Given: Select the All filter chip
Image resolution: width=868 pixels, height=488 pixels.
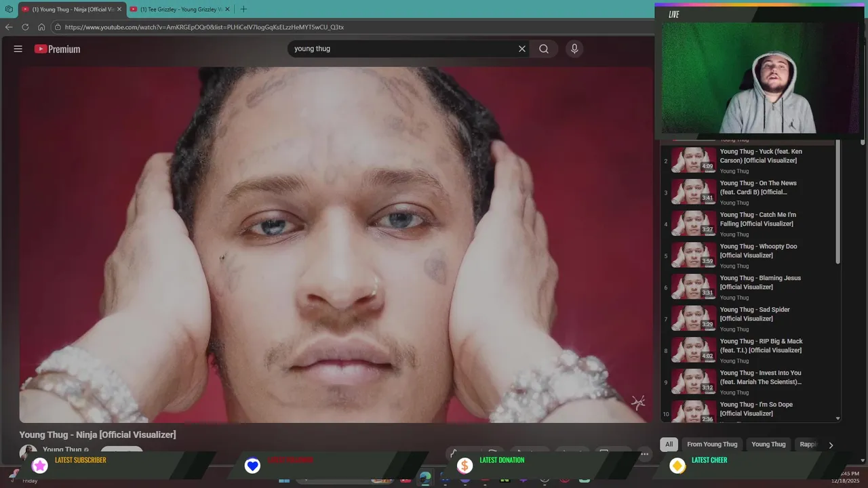Looking at the screenshot, I should (669, 445).
